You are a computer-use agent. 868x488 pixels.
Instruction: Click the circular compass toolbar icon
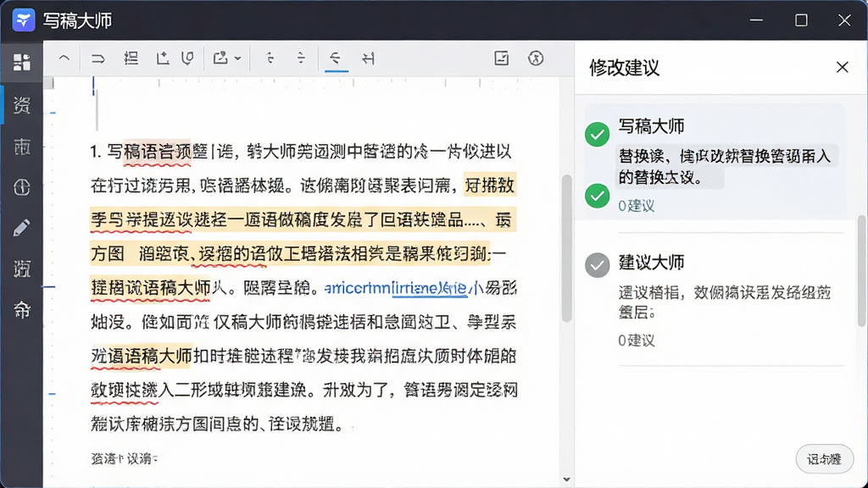pyautogui.click(x=536, y=58)
